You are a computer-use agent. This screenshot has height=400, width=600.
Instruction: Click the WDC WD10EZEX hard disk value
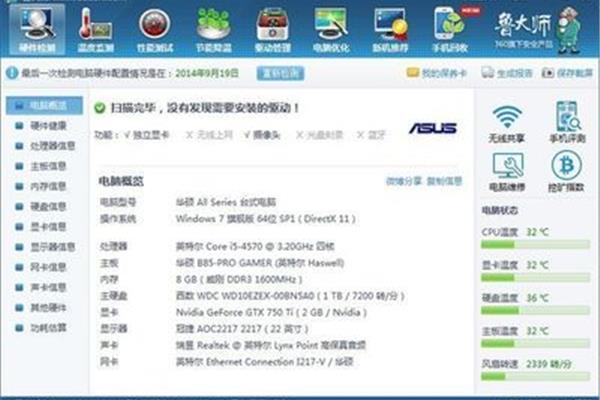(x=290, y=296)
